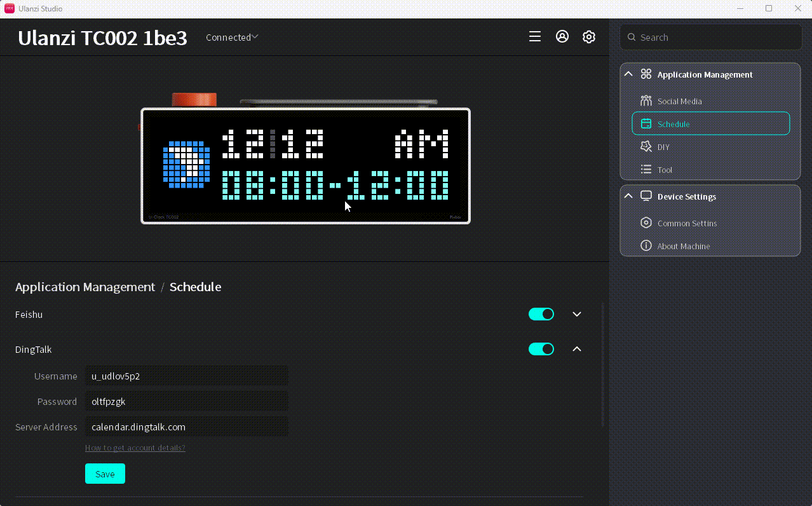Click the About Machine info icon
Viewport: 812px width, 506px height.
tap(646, 246)
